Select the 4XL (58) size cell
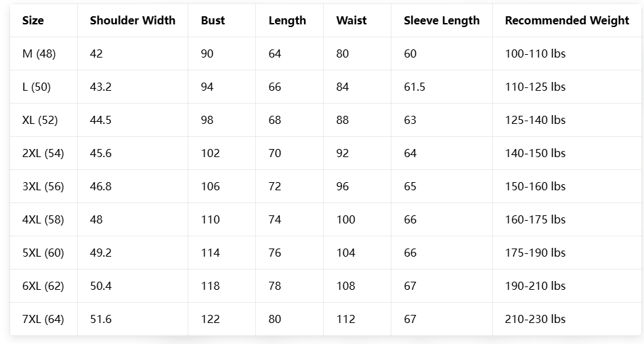Screen dimensions: 644x344 pyautogui.click(x=43, y=219)
